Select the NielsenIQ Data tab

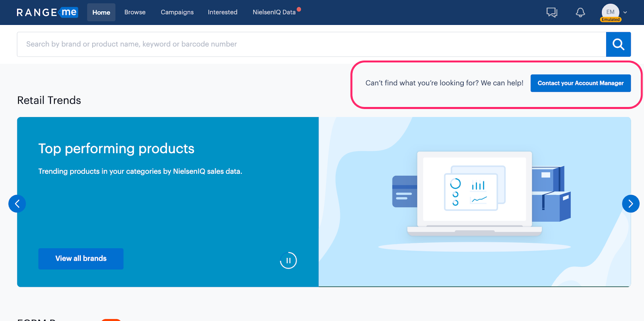tap(274, 12)
